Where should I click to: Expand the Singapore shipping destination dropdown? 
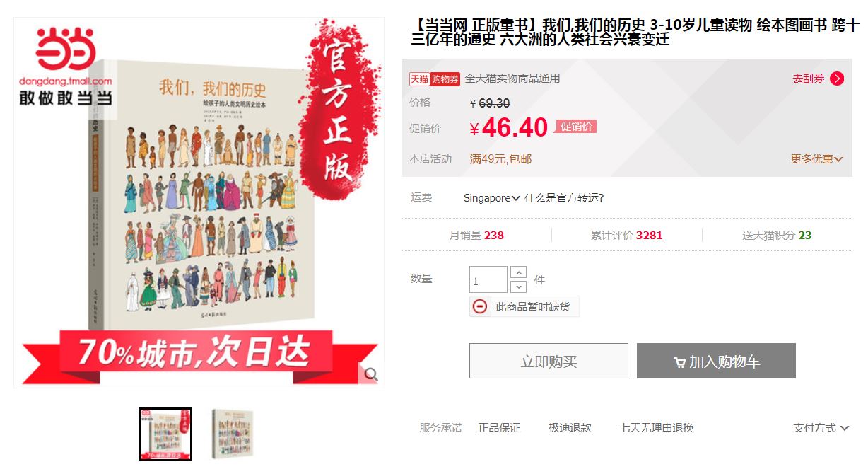pos(492,198)
